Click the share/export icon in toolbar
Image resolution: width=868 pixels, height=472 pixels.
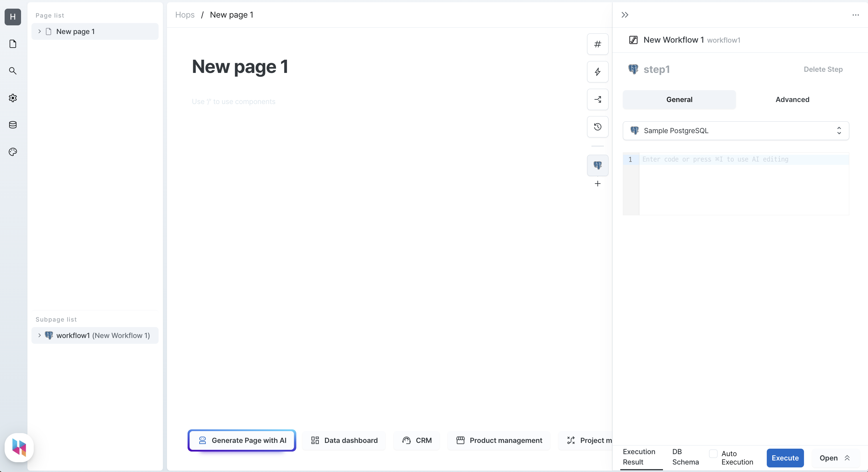(x=598, y=99)
